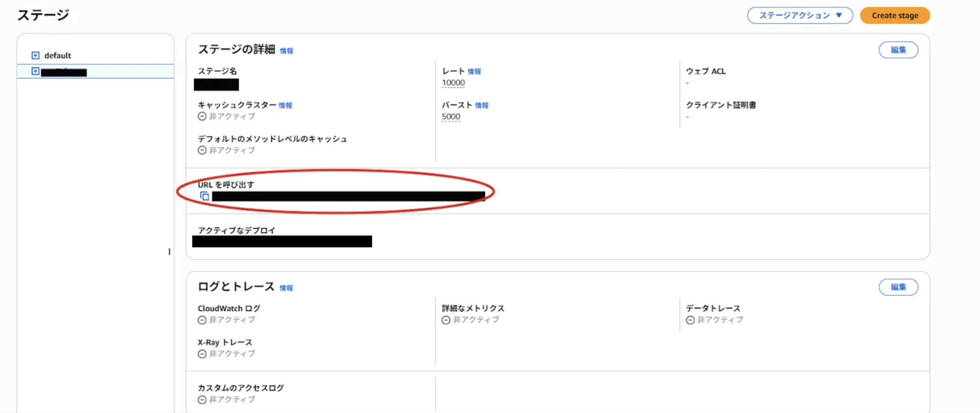980x413 pixels.
Task: Open 情報 link next to バースト
Action: (x=482, y=106)
